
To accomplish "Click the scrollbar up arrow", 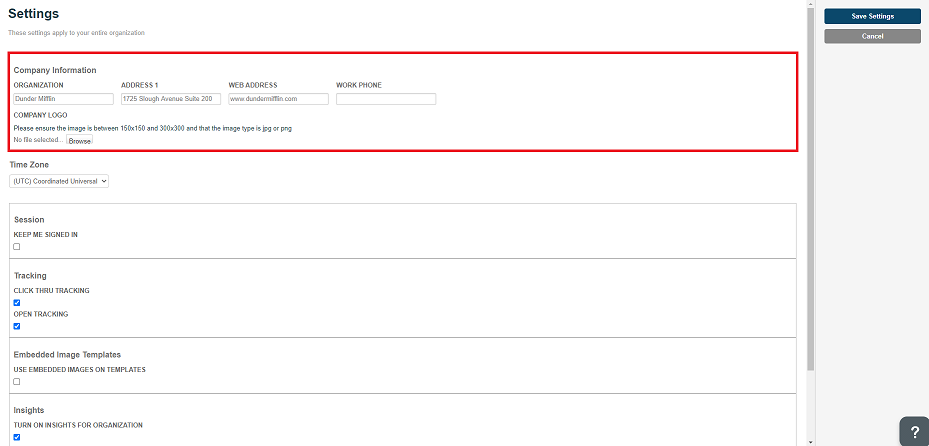I will pos(811,4).
